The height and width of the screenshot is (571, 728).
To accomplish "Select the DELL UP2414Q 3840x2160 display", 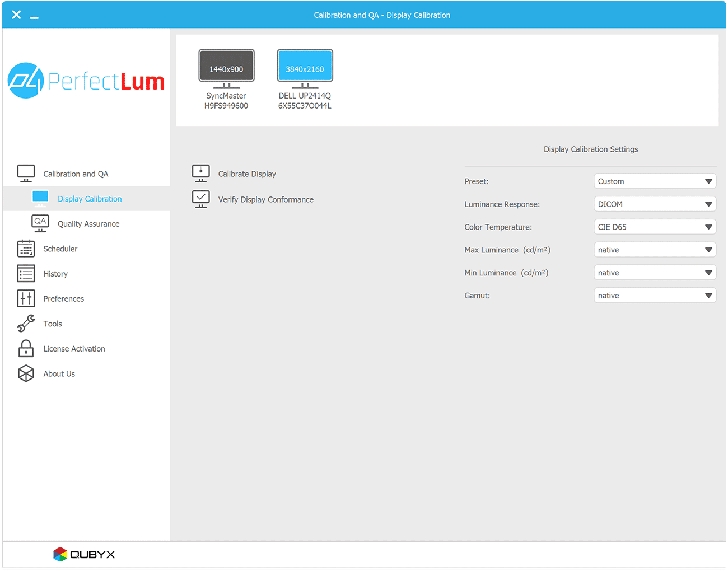I will [305, 69].
